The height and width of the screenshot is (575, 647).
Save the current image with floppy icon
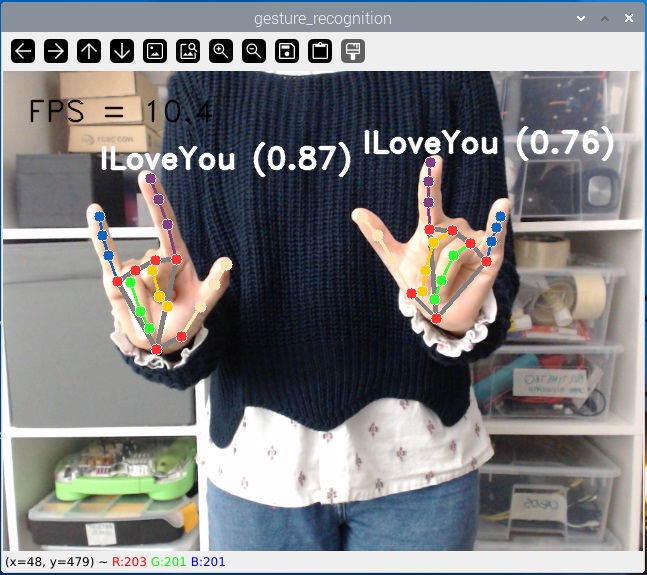coord(287,51)
